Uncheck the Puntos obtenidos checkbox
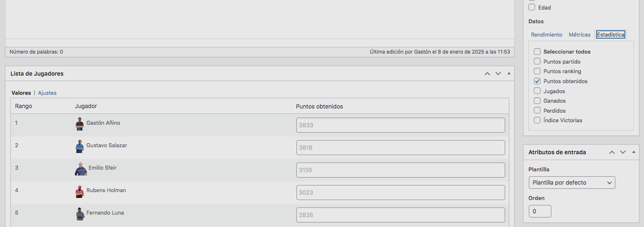The height and width of the screenshot is (227, 644). [x=537, y=81]
